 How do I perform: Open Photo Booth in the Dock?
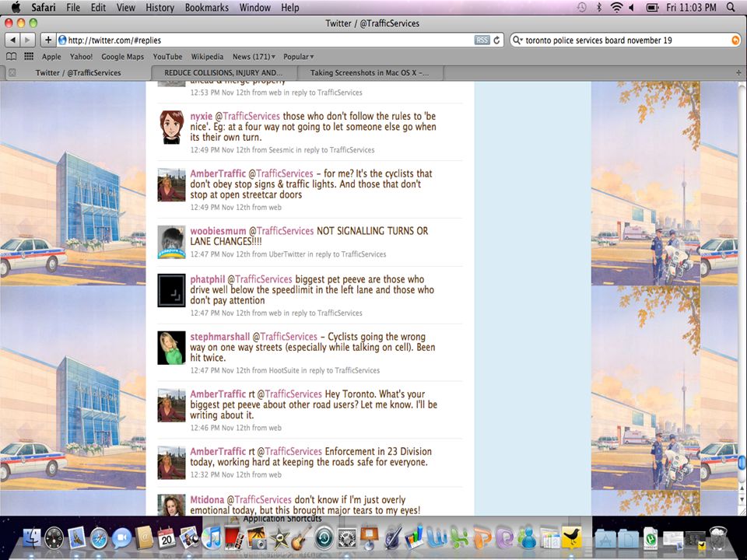click(x=234, y=538)
